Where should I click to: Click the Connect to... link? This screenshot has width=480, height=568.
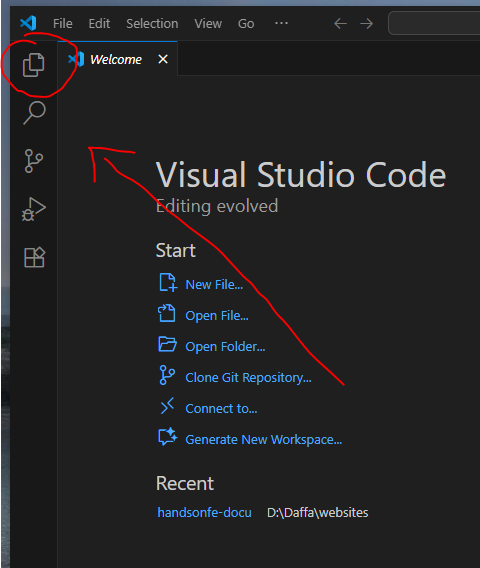[221, 409]
